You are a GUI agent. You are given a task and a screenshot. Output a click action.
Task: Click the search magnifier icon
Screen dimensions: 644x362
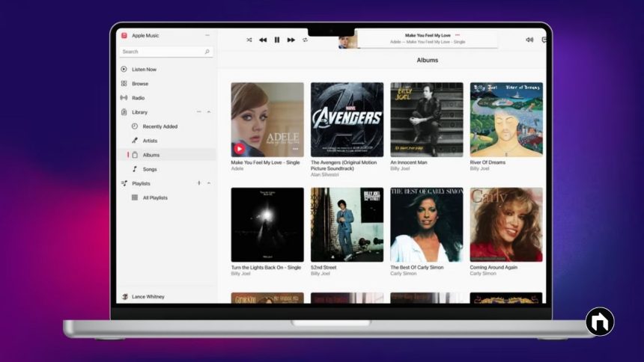click(x=207, y=52)
